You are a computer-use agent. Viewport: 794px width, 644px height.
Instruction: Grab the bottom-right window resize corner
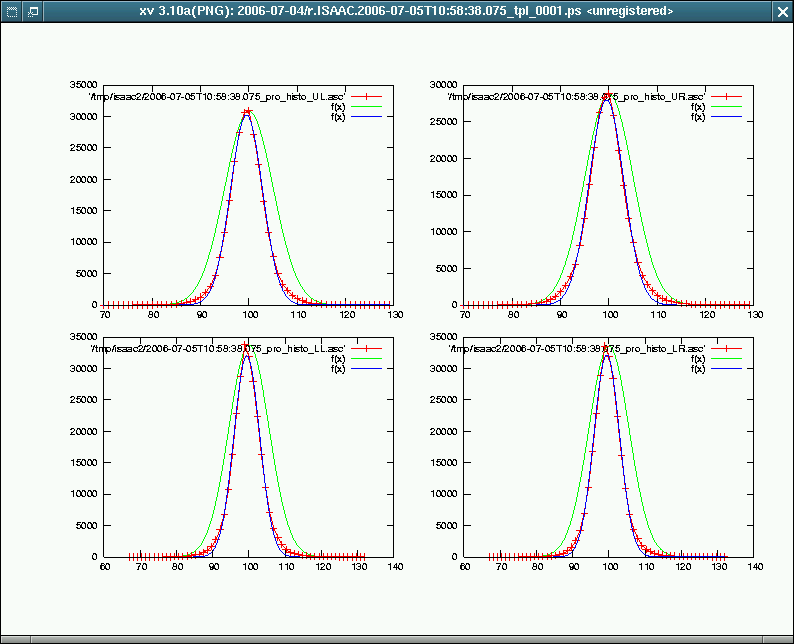tap(788, 638)
